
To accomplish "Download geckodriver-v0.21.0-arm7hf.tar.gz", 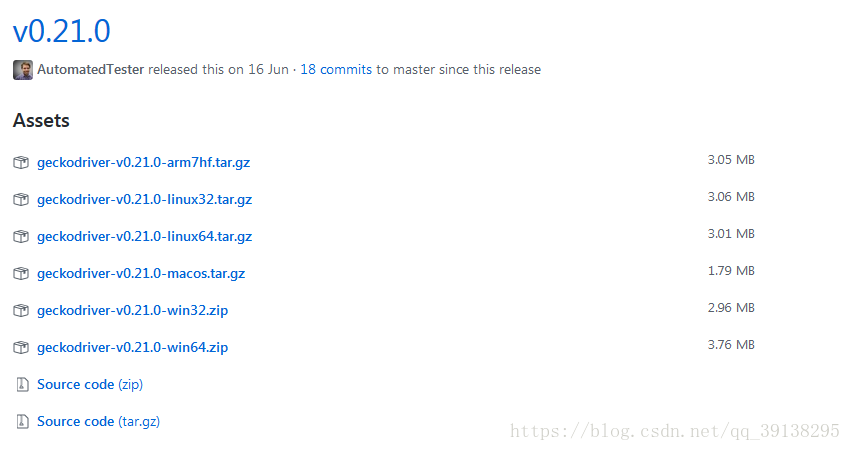I will [143, 162].
